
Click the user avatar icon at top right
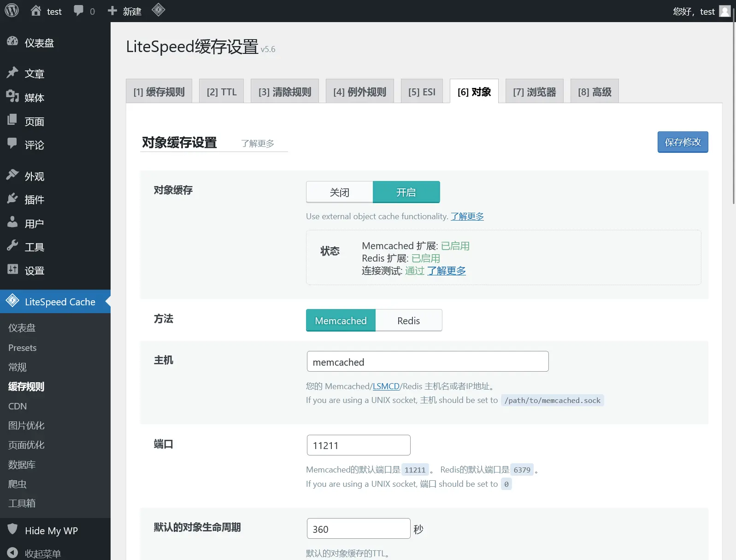tap(725, 11)
